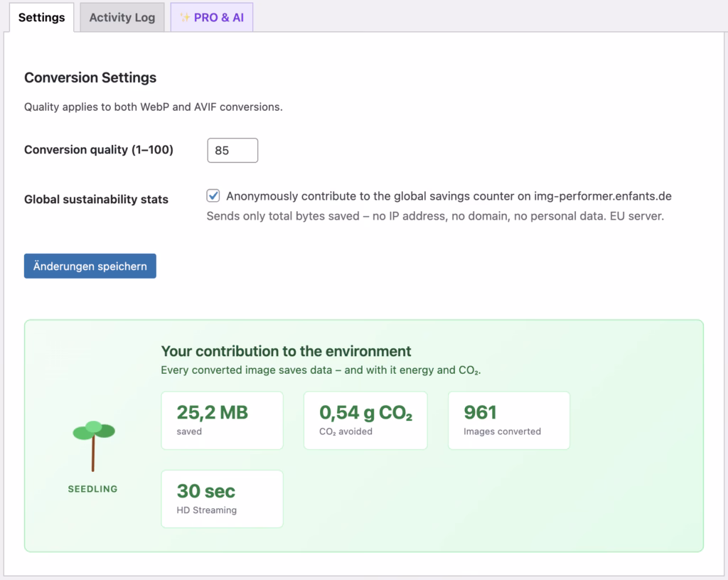Click the 'Every converted image saves data' subtitle

pos(321,370)
